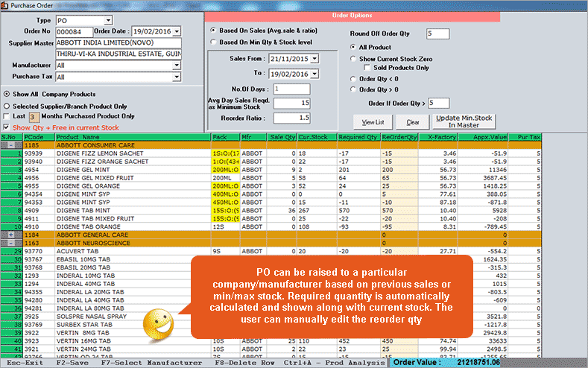Click the Order Value total display
This screenshot has width=588, height=368.
tap(446, 362)
